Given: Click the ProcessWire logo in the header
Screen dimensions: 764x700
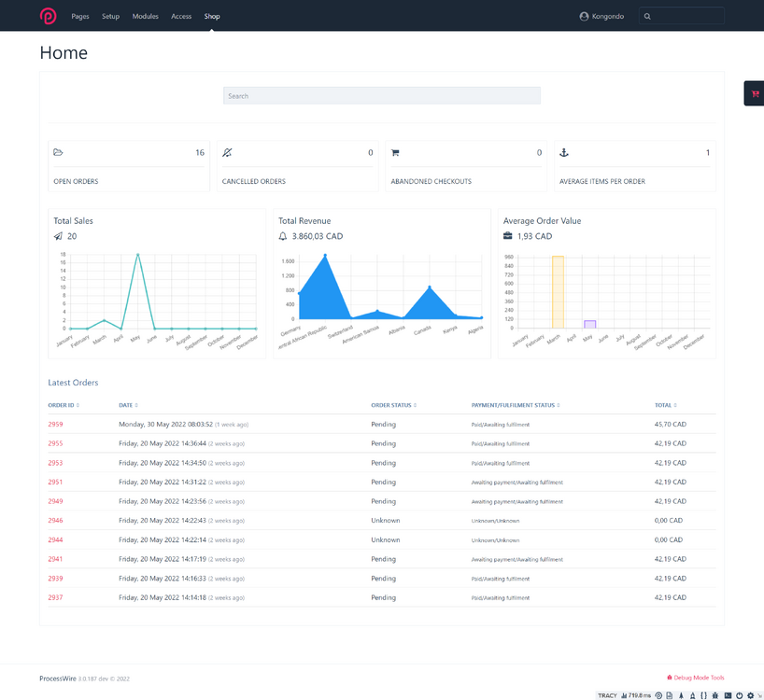Looking at the screenshot, I should (48, 16).
